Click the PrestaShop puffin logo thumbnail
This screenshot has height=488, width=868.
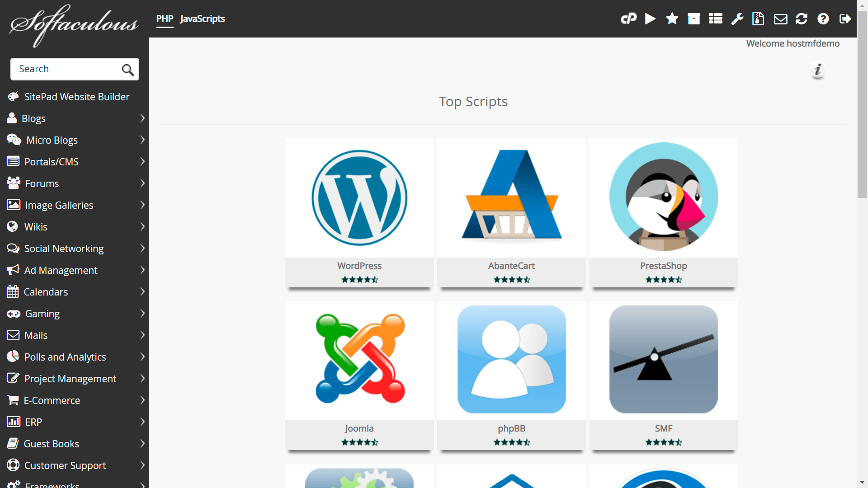(663, 197)
